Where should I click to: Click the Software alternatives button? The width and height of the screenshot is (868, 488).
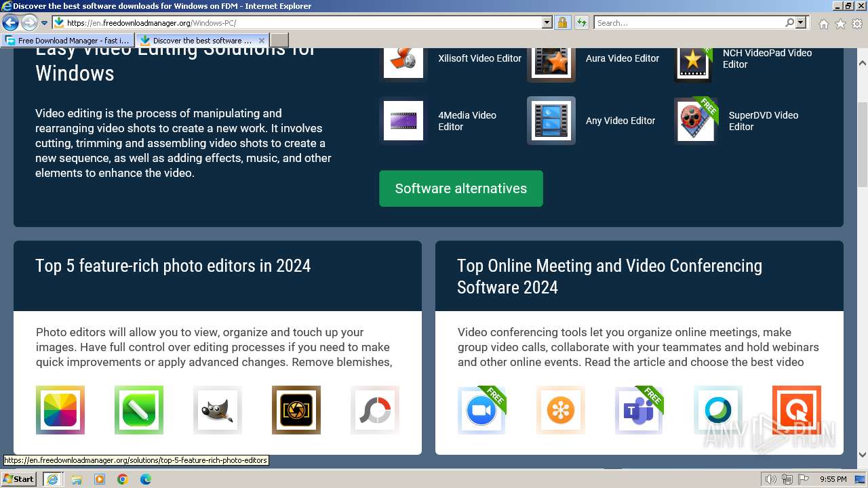(461, 188)
